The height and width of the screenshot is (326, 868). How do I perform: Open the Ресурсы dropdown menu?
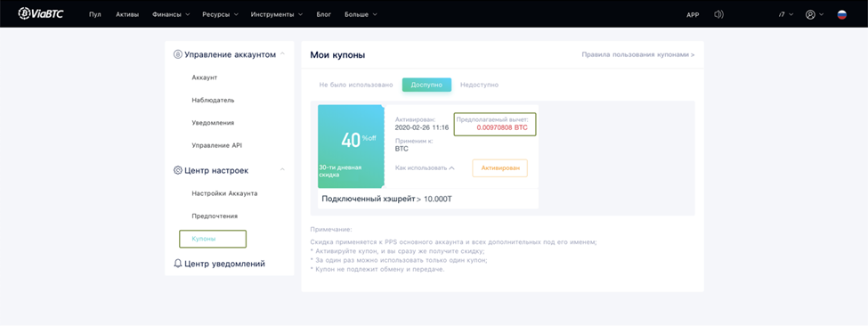(x=220, y=14)
